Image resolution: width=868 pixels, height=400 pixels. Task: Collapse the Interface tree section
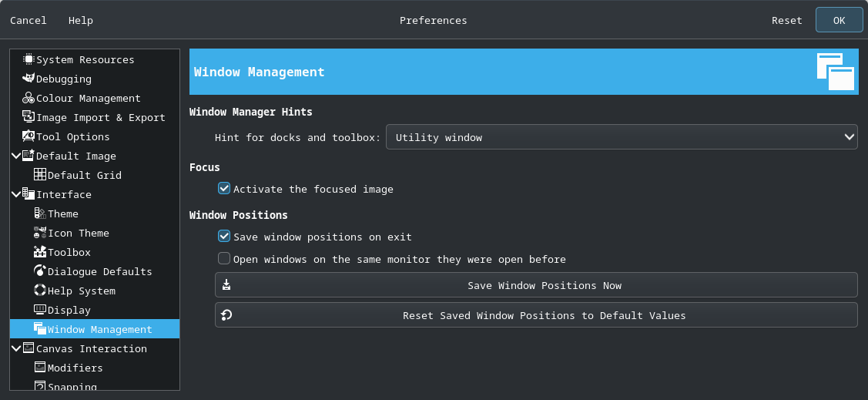[x=16, y=194]
